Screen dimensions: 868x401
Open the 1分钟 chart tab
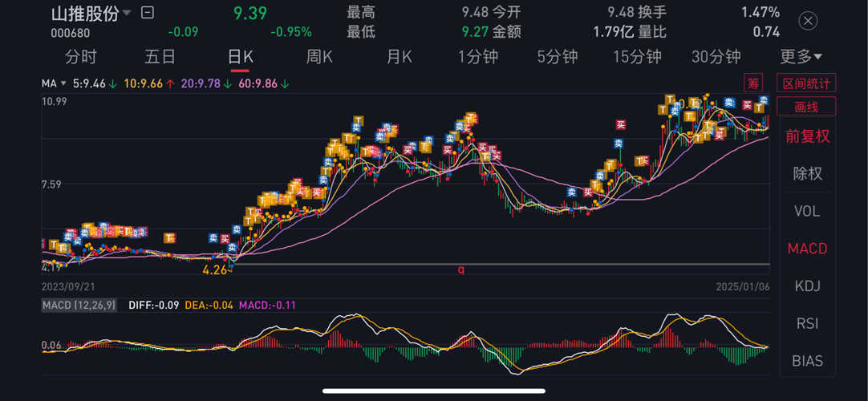[x=478, y=56]
